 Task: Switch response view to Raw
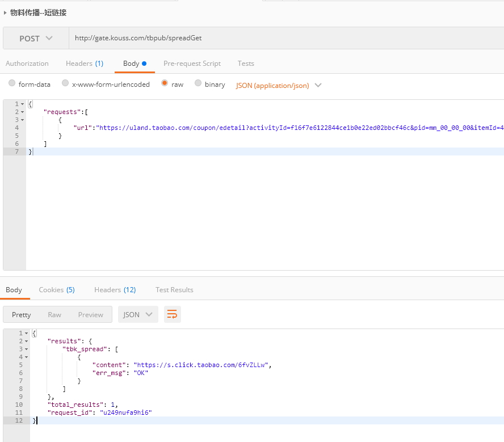(x=54, y=315)
